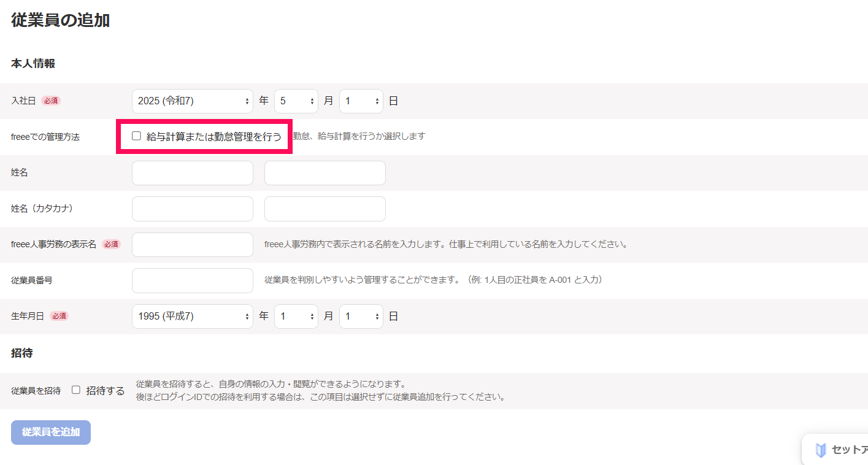Focus the 姓 katakana input field
The image size is (868, 465).
[193, 209]
